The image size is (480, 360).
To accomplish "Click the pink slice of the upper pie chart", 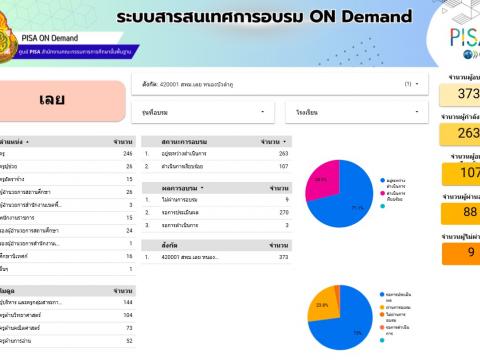I will tap(322, 180).
